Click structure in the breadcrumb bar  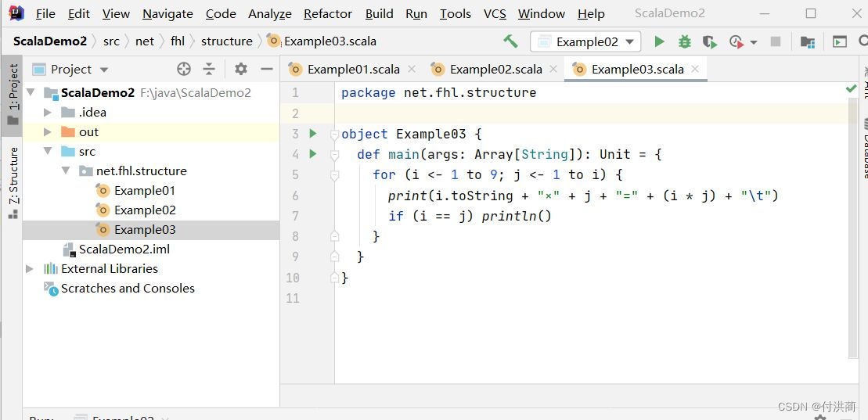[226, 41]
